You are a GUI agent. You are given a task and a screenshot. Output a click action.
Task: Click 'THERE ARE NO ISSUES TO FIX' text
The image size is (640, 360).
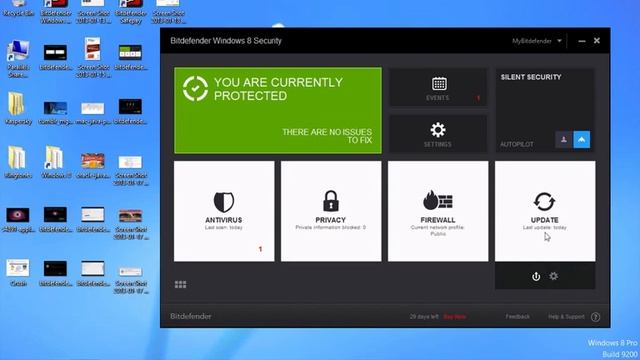pyautogui.click(x=327, y=136)
